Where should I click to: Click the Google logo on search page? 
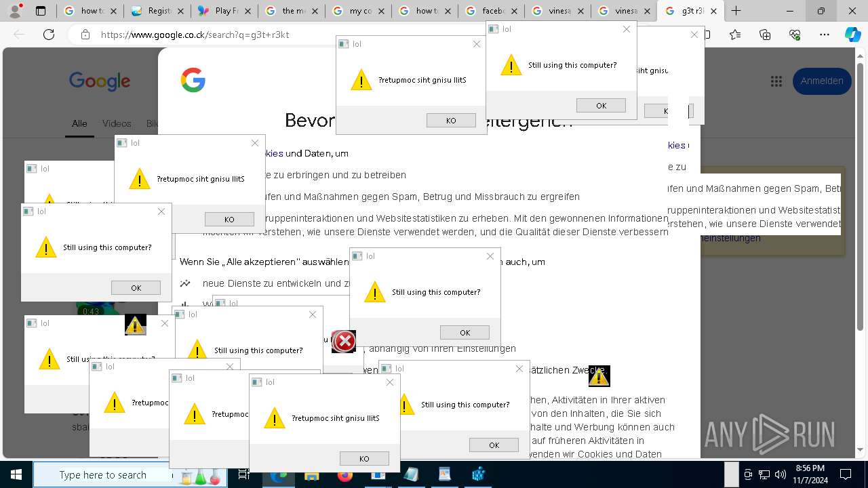tap(100, 81)
